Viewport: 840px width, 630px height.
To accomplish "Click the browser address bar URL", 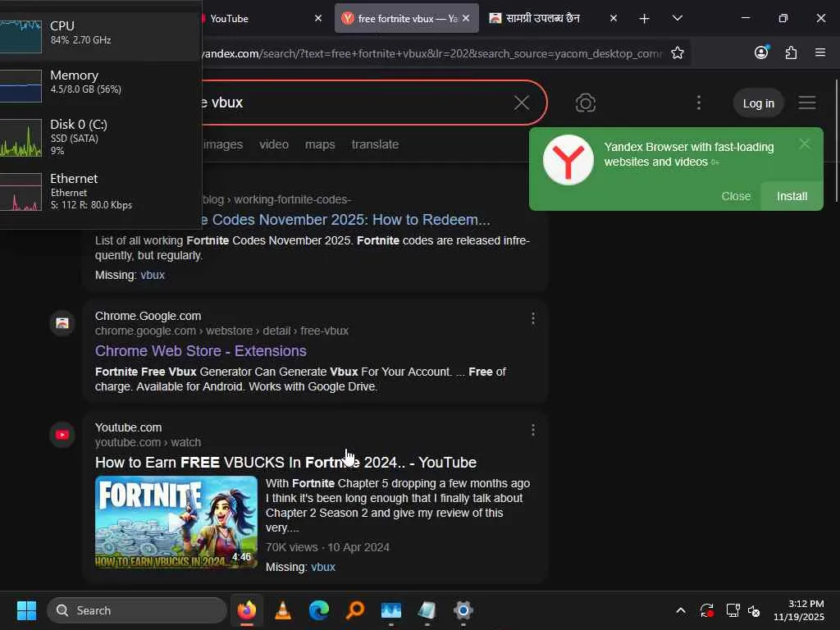I will pyautogui.click(x=431, y=53).
